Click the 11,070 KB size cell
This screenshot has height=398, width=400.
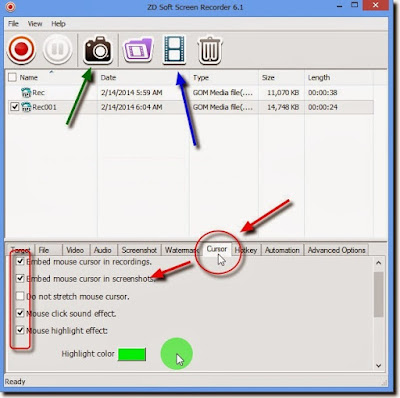283,92
